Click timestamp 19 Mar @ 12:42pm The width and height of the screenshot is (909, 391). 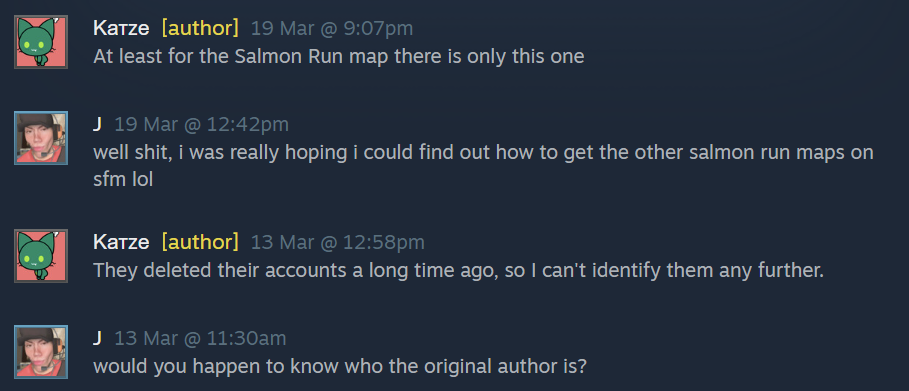click(201, 124)
